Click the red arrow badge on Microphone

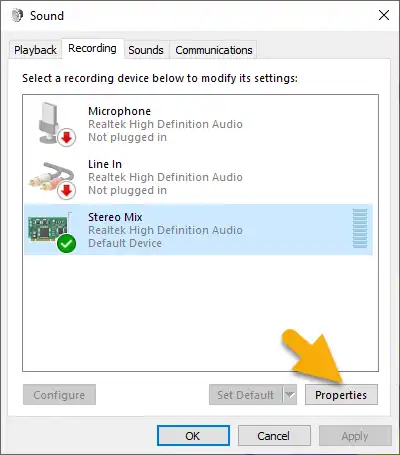(67, 137)
